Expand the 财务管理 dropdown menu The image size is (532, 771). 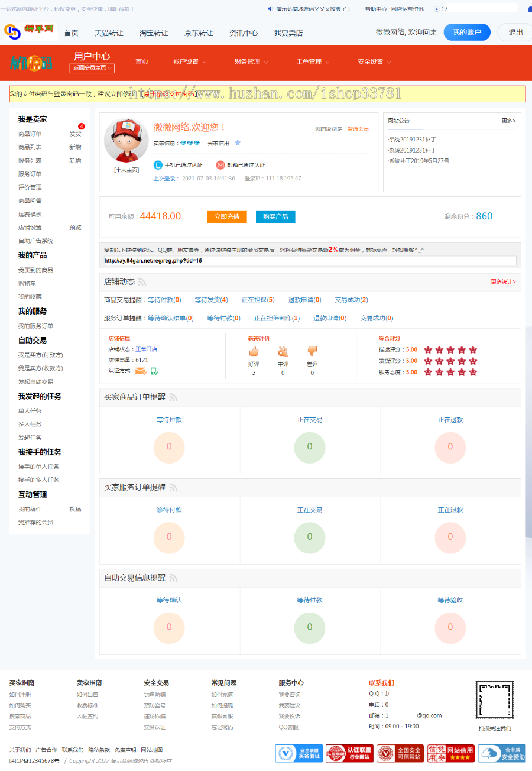(x=251, y=61)
